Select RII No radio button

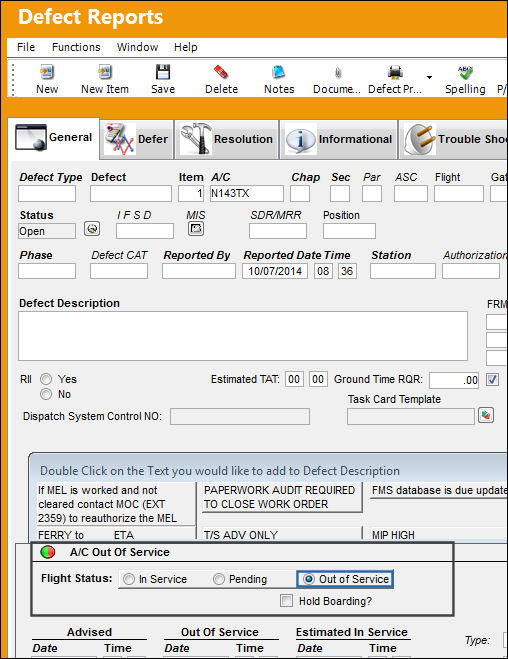(x=46, y=394)
